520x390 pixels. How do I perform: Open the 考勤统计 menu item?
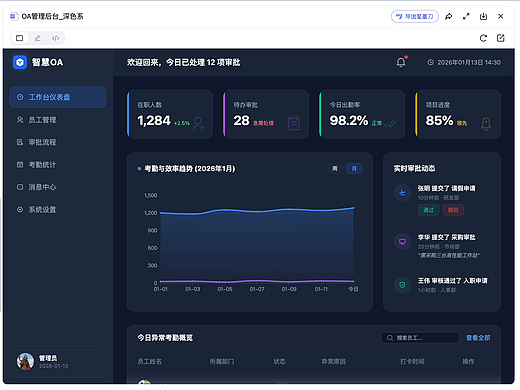point(58,165)
